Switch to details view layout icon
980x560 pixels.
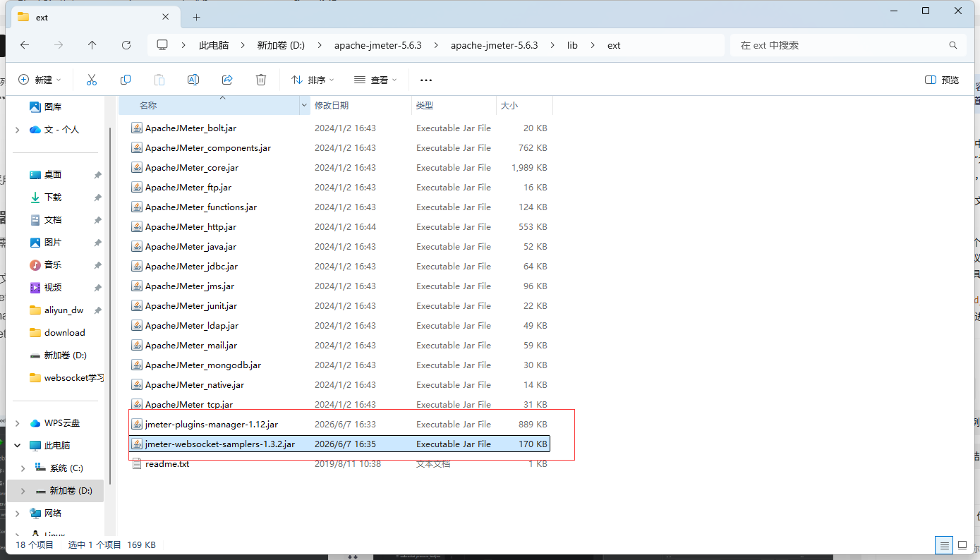(944, 545)
